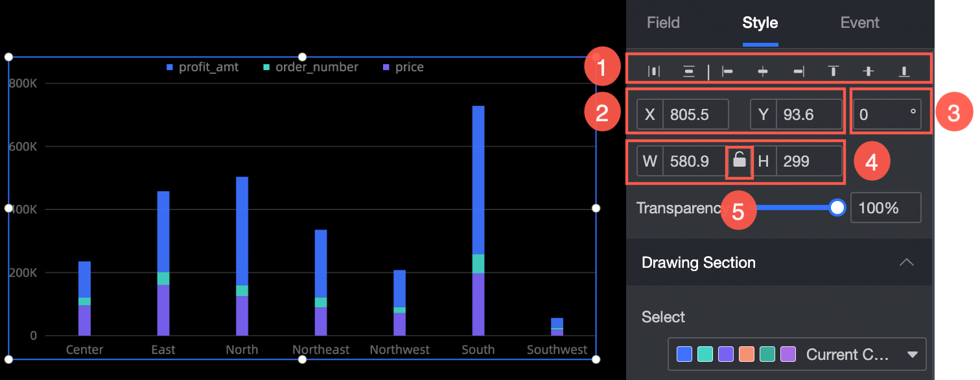This screenshot has width=980, height=380.
Task: Align component to vertical middle
Action: pyautogui.click(x=869, y=71)
